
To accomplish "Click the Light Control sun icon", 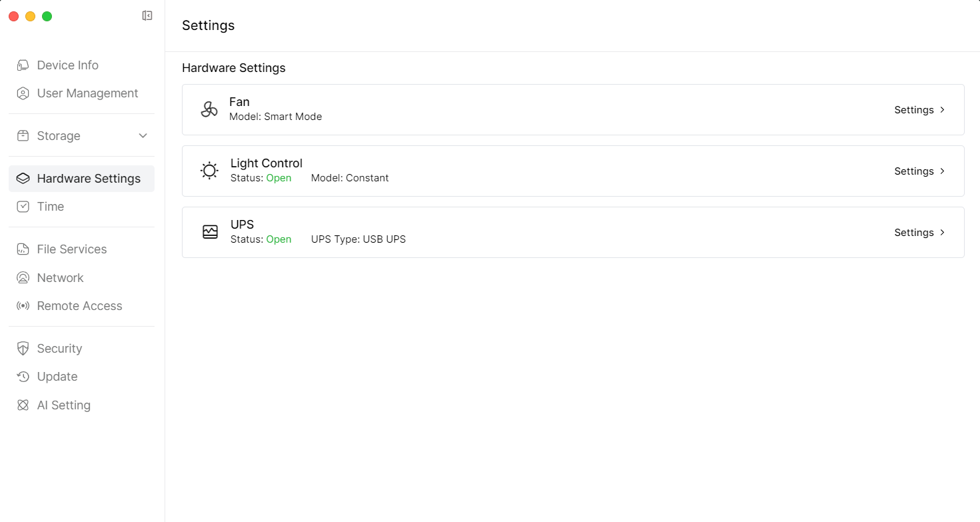I will [x=209, y=171].
